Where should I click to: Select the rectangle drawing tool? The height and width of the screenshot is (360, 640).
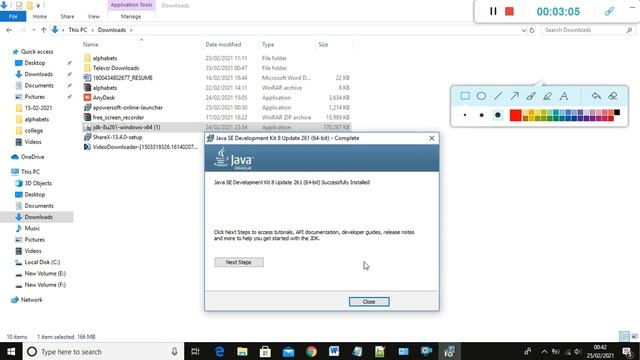pyautogui.click(x=465, y=96)
